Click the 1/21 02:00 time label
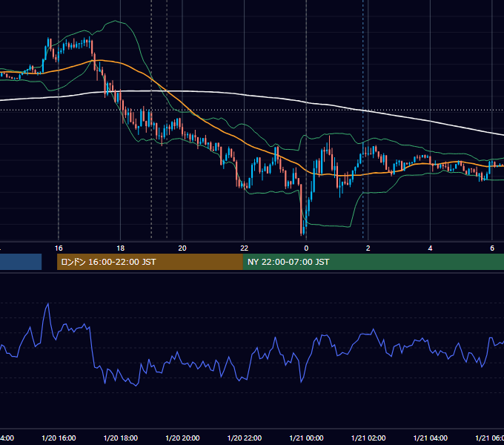This screenshot has height=445, width=504. (x=368, y=438)
